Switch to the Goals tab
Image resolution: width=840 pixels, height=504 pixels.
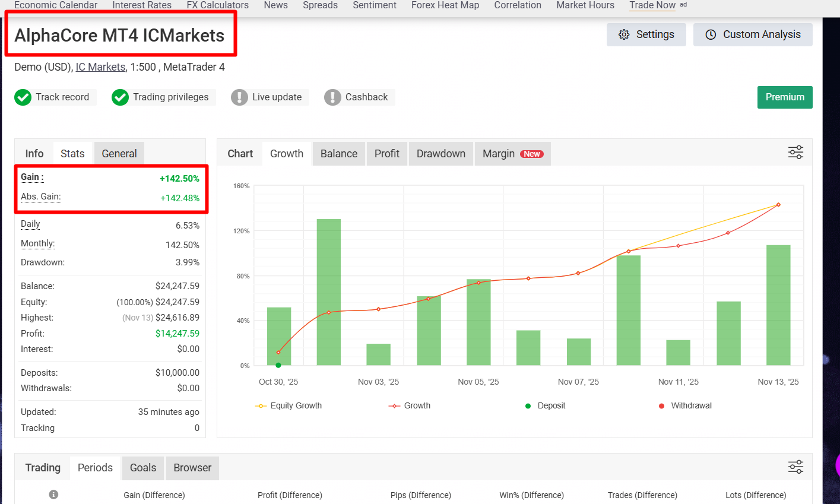(x=143, y=468)
